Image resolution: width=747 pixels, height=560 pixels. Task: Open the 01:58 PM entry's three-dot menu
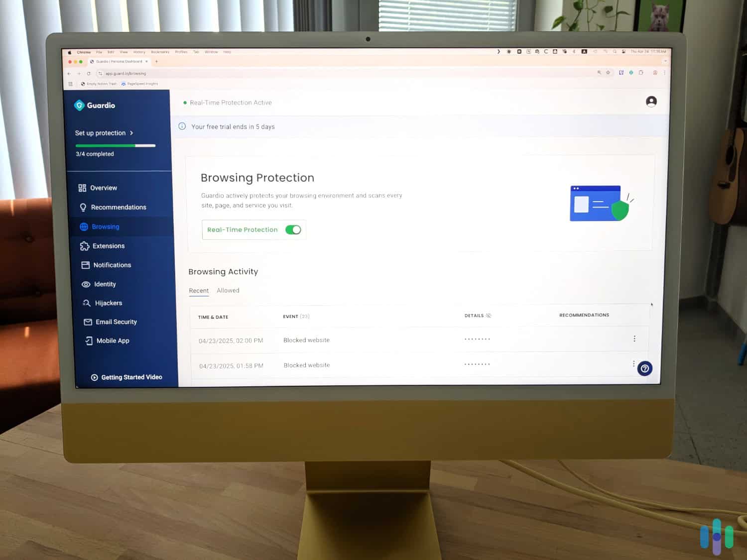tap(634, 363)
